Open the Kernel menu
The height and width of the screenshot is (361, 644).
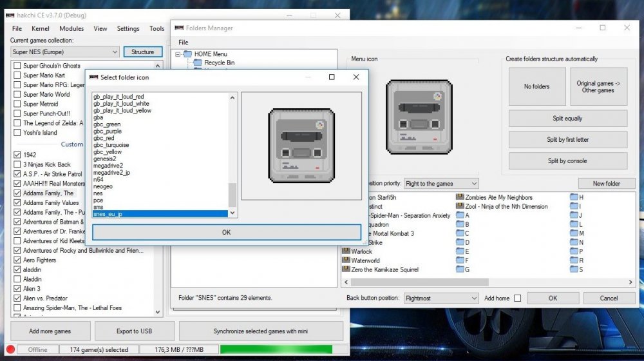[41, 28]
